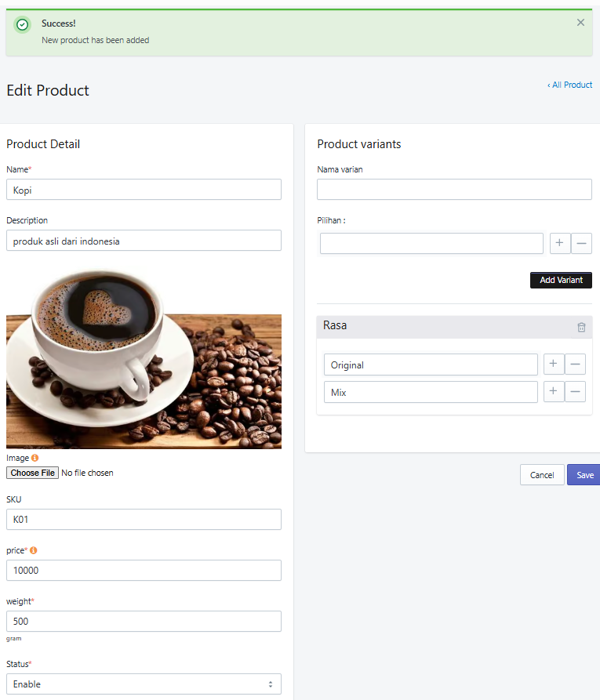The width and height of the screenshot is (600, 700).
Task: Choose File for product image
Action: (x=33, y=473)
